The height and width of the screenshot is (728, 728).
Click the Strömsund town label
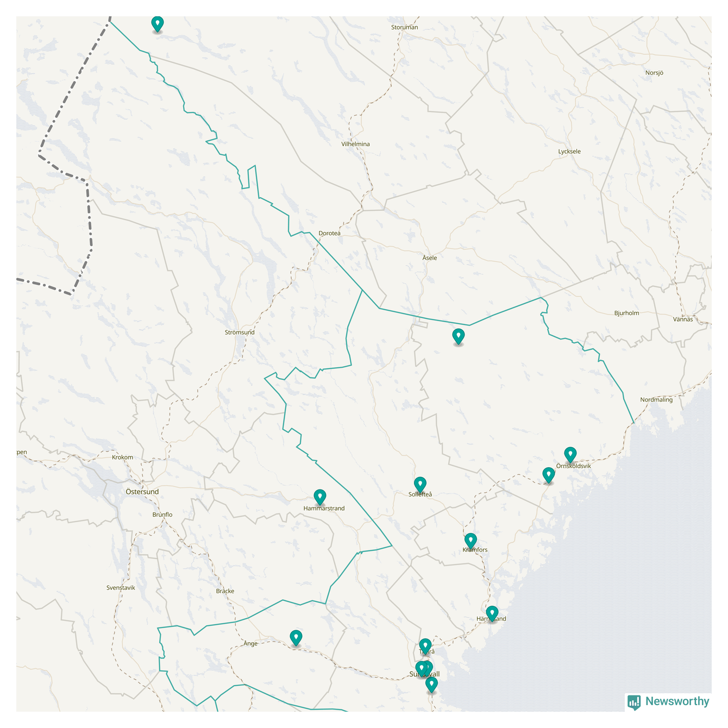(x=240, y=332)
